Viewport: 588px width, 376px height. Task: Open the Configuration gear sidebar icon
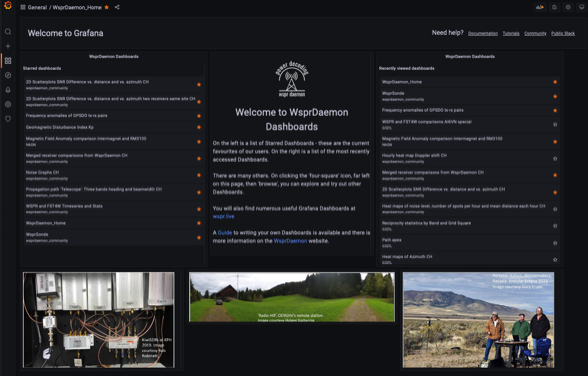coord(8,104)
